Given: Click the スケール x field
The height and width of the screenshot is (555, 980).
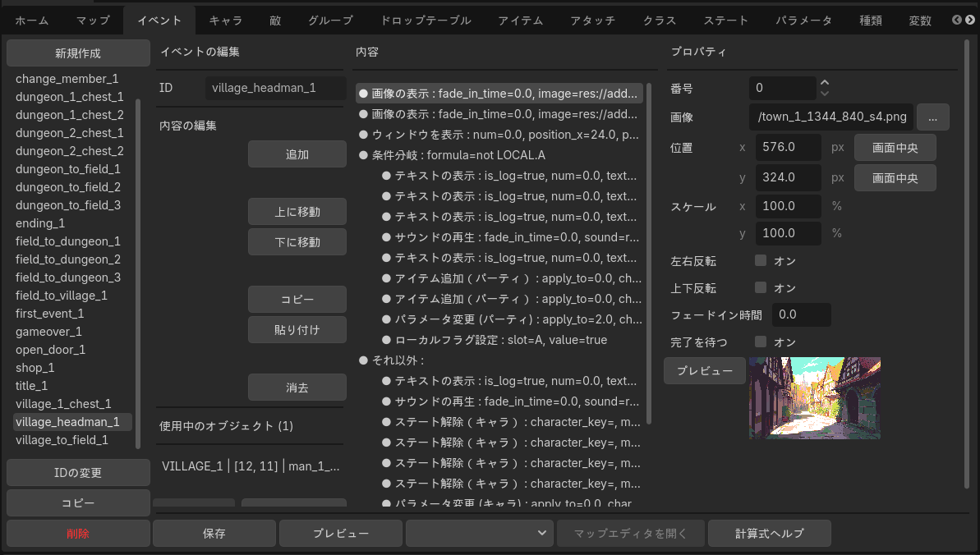Looking at the screenshot, I should pos(788,205).
